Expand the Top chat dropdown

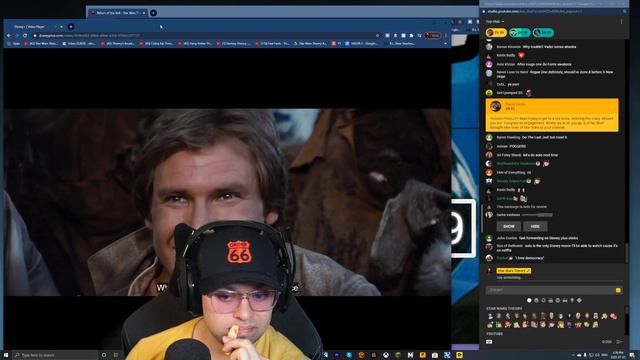(495, 21)
